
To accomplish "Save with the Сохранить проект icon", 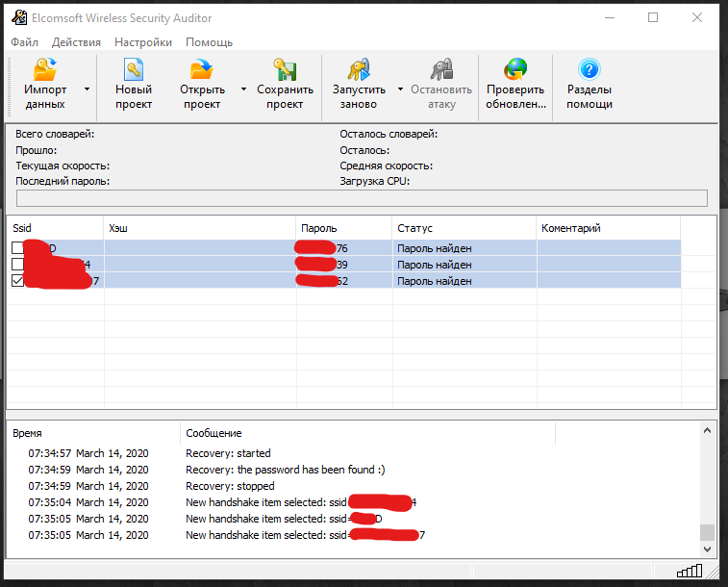I will click(x=285, y=71).
